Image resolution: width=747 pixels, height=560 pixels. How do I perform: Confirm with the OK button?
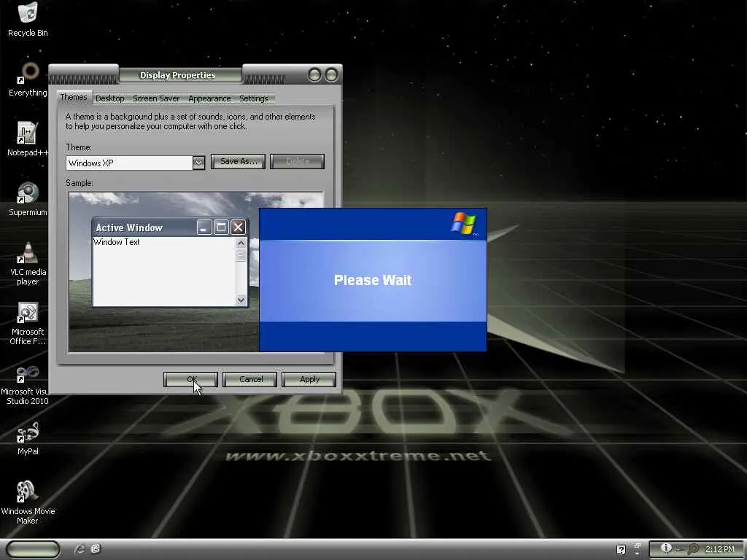[190, 379]
